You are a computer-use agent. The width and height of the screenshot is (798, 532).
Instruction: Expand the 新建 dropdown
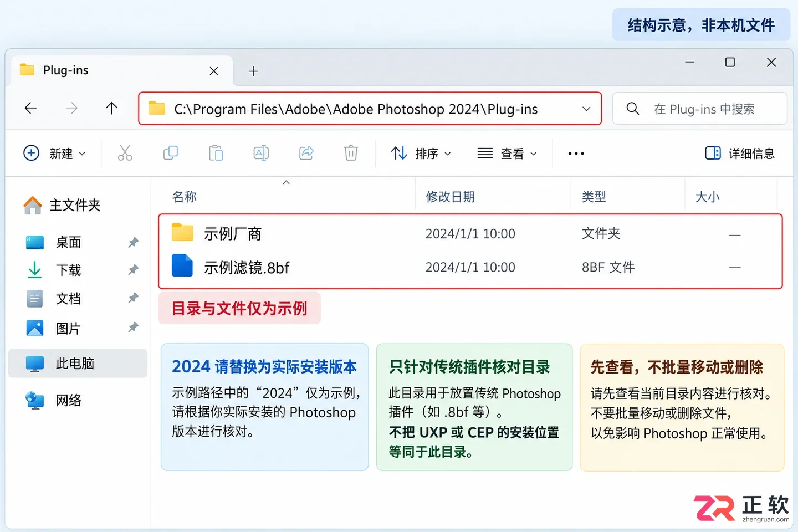(55, 154)
